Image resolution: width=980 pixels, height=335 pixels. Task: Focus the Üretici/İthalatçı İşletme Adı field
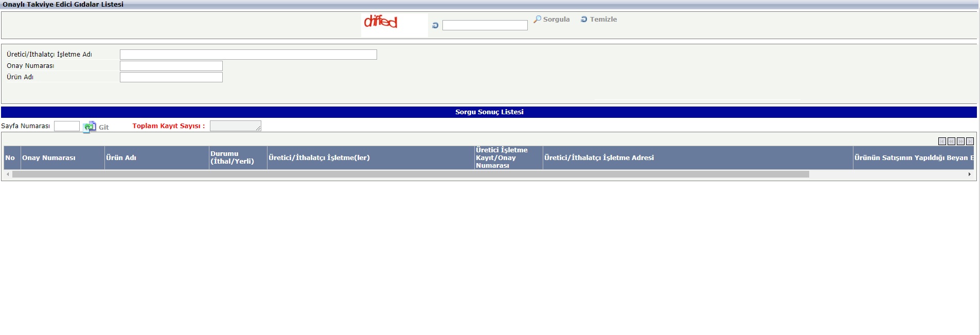click(248, 55)
